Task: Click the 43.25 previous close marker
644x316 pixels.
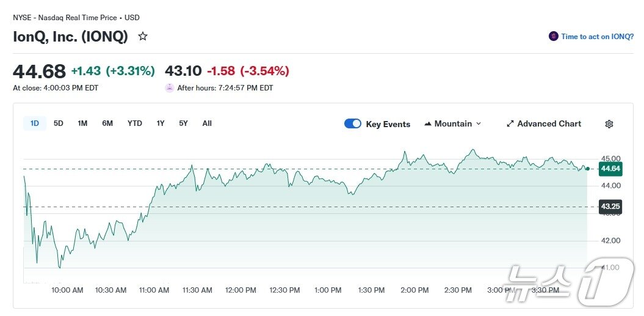Action: tap(610, 207)
